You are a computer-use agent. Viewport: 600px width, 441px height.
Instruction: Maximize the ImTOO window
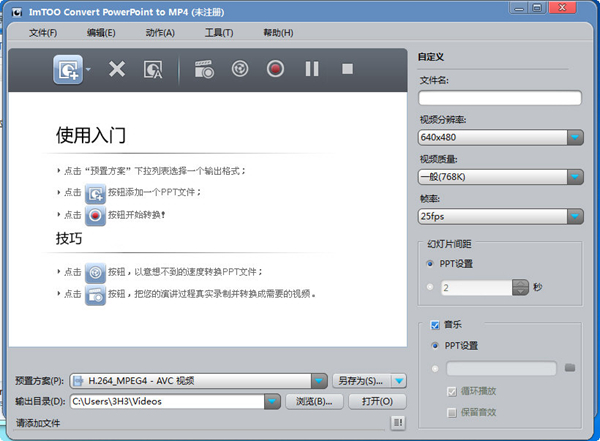pos(537,8)
